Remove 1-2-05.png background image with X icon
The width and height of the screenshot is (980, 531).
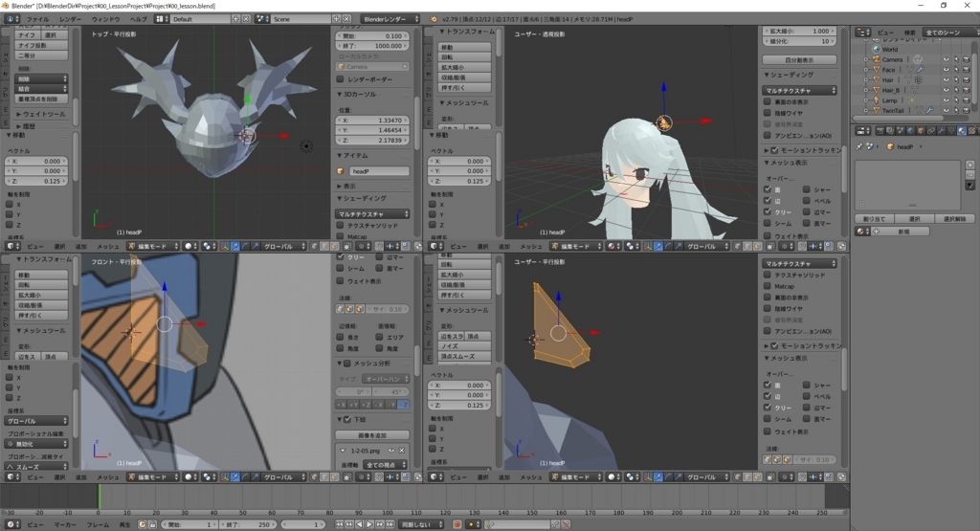[402, 451]
